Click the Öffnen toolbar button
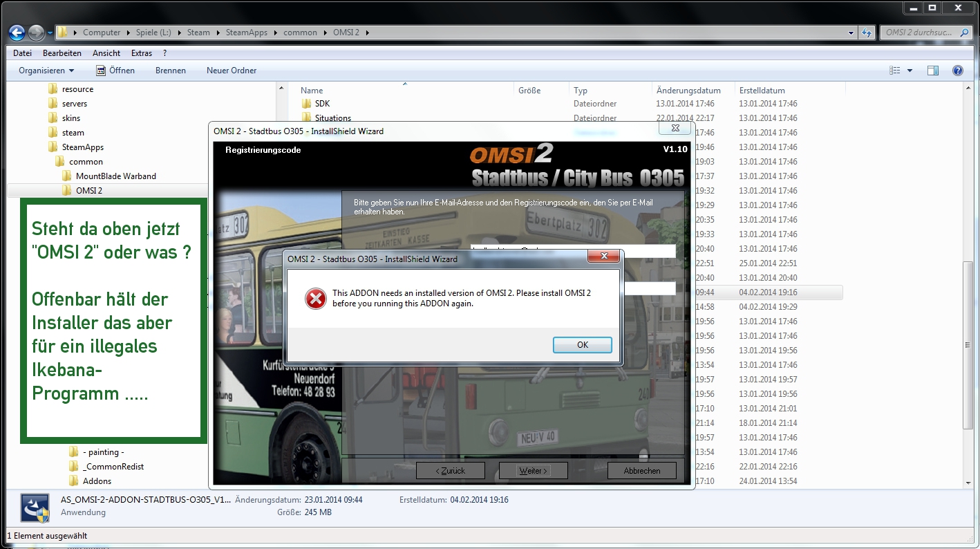Image resolution: width=980 pixels, height=549 pixels. [115, 71]
